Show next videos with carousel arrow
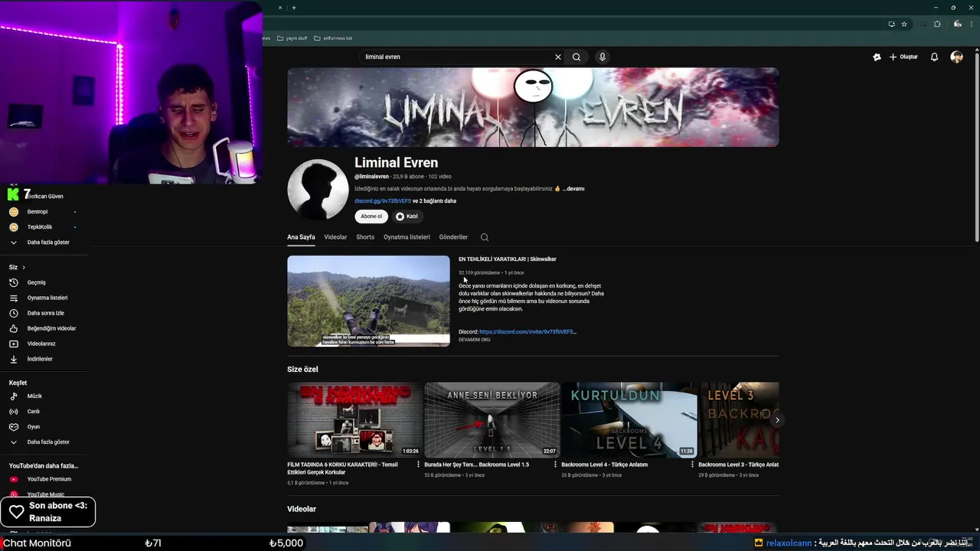This screenshot has width=980, height=551. coord(777,420)
